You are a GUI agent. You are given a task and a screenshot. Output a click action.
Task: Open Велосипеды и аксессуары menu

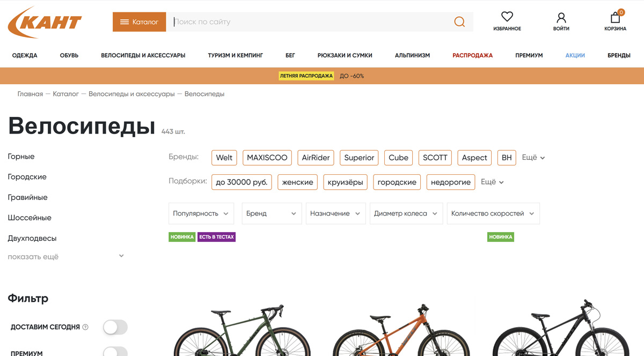click(143, 55)
